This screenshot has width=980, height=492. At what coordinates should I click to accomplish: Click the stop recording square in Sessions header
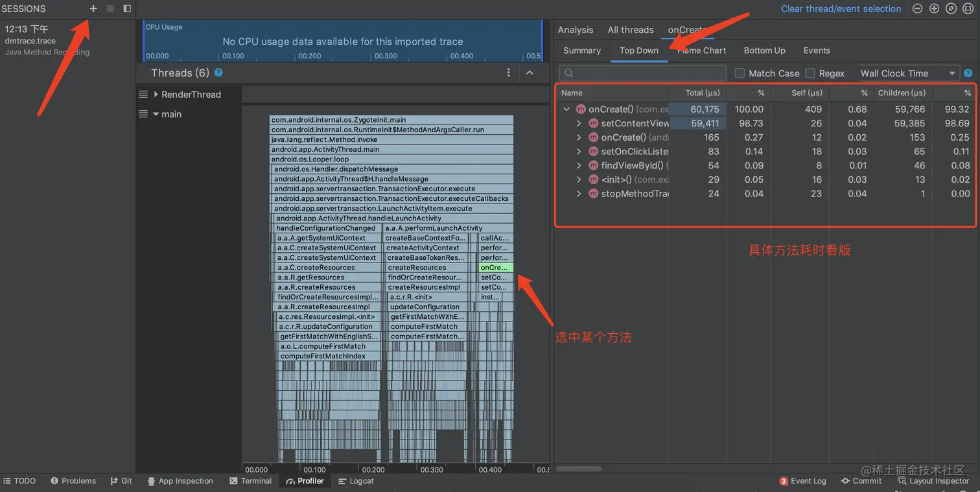110,8
